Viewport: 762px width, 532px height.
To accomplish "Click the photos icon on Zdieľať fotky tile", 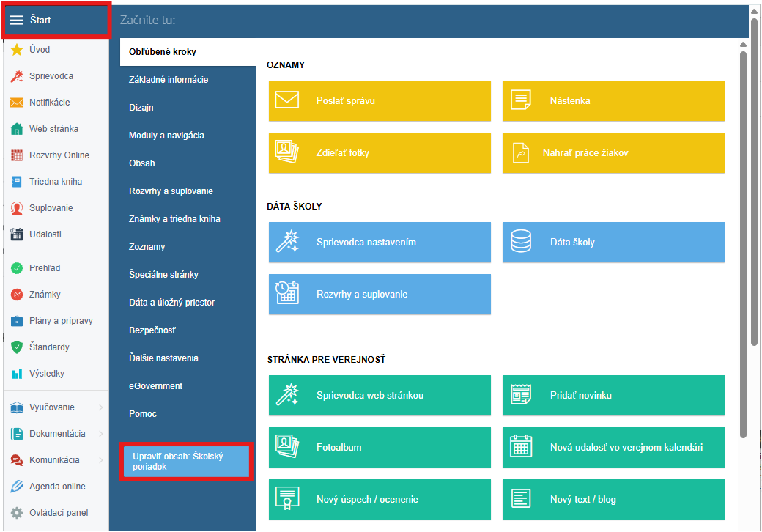I will coord(287,152).
